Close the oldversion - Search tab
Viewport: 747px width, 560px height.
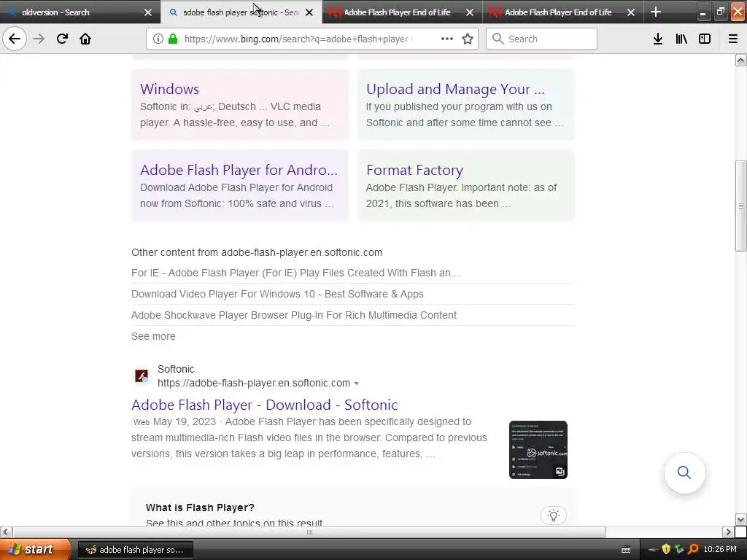pos(148,12)
